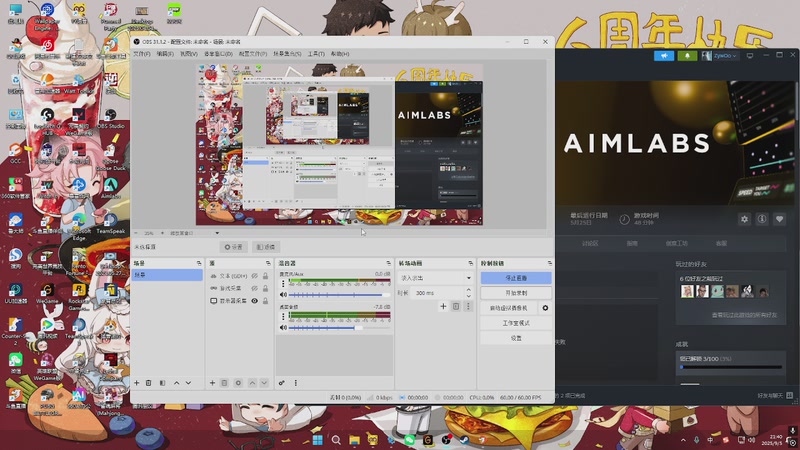Image resolution: width=800 pixels, height=450 pixels.
Task: Open virtual camera settings gear
Action: [x=545, y=308]
